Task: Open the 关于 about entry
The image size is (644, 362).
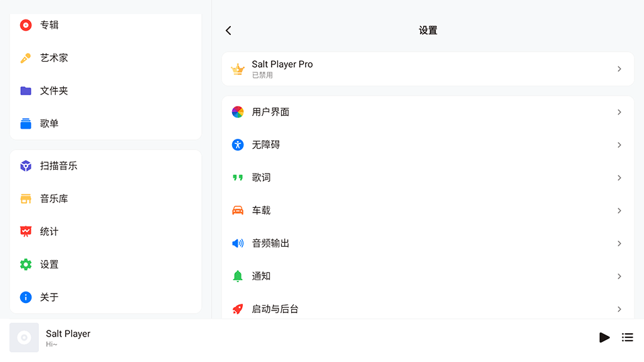Action: tap(105, 297)
